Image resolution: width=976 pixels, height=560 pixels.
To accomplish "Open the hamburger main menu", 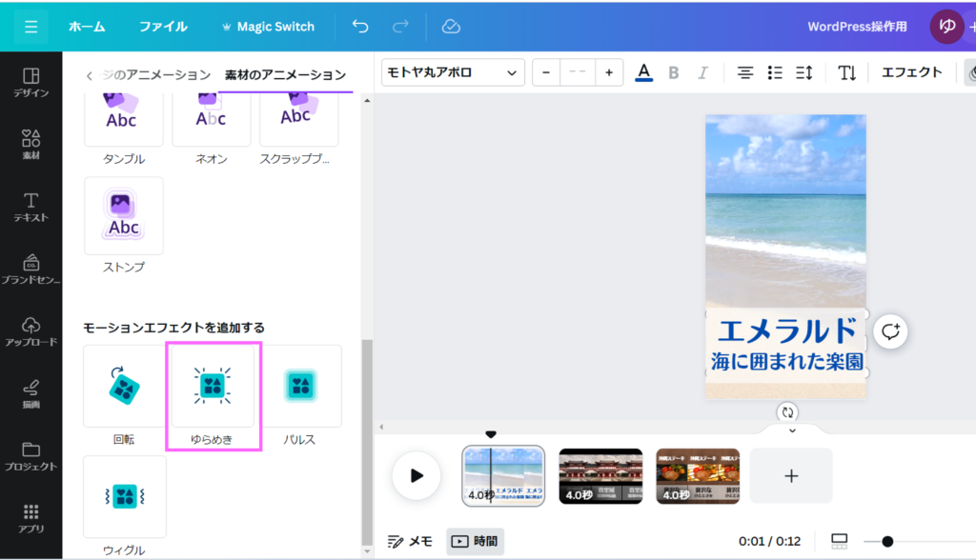I will click(x=30, y=27).
